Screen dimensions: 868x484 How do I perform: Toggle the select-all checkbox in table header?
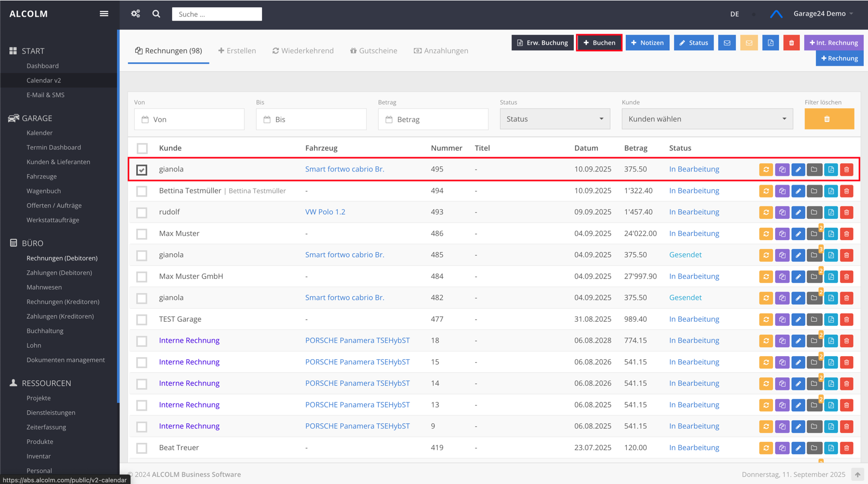click(x=142, y=149)
